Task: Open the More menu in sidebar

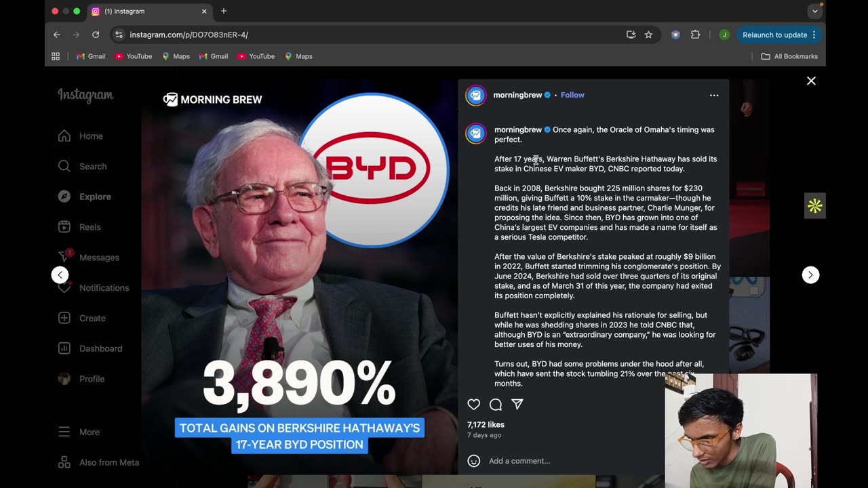Action: point(79,432)
